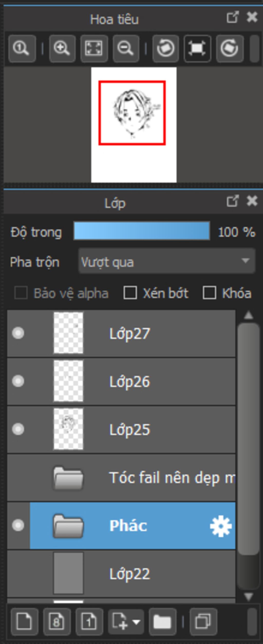Check the Khóa lock checkbox
Screen dimensions: 263x644
pyautogui.click(x=209, y=293)
